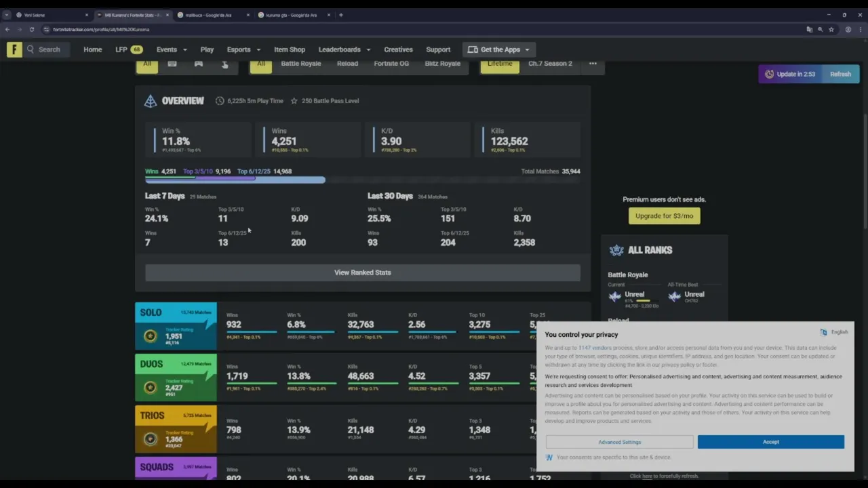868x488 pixels.
Task: Click the translate page icon in address bar
Action: coord(809,30)
